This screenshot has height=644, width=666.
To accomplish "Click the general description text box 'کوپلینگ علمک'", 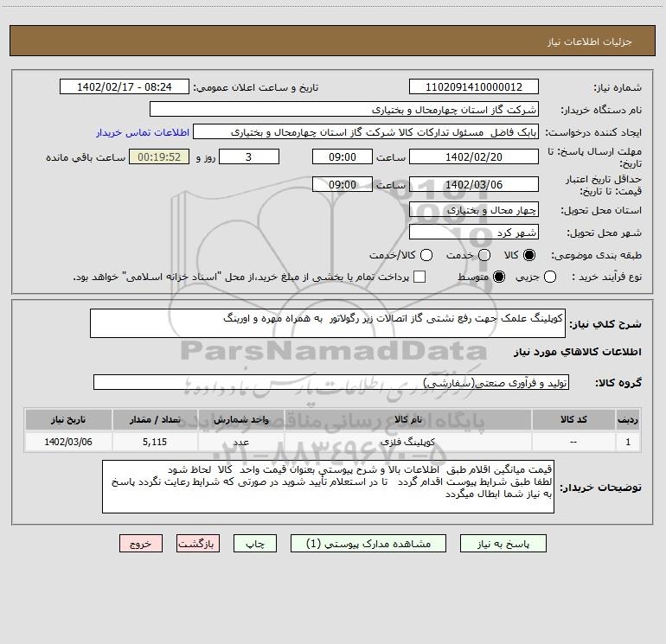I will (328, 323).
